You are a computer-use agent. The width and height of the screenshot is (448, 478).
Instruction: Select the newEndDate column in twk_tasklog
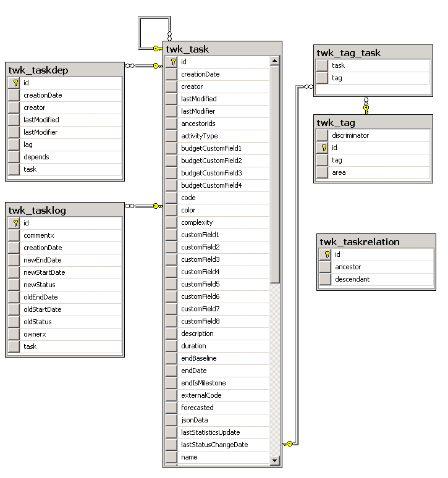[43, 260]
